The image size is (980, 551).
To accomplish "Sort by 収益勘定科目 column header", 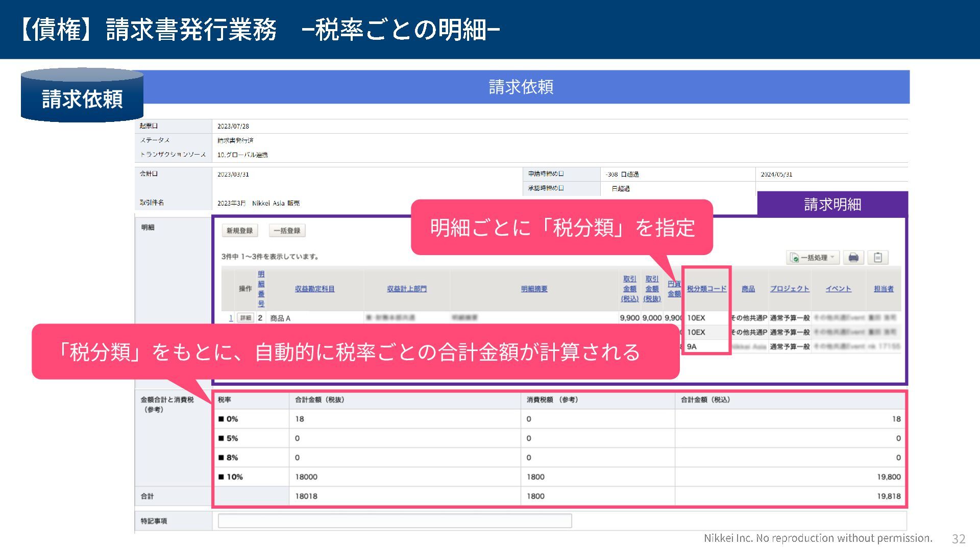I will tap(314, 289).
